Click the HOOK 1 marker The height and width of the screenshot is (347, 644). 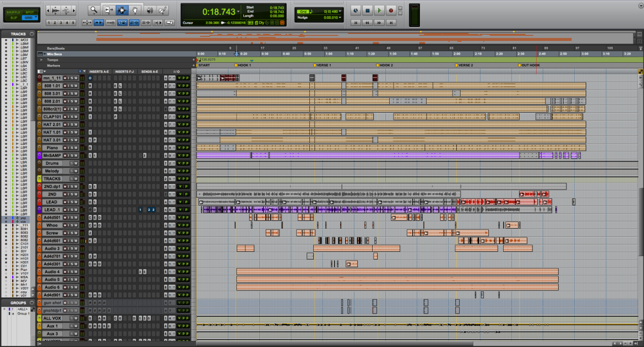tap(243, 66)
